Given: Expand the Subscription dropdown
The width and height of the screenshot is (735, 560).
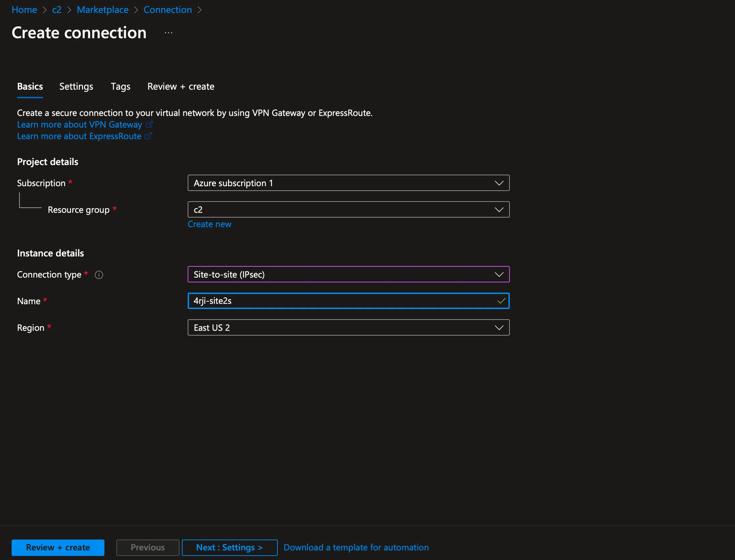Looking at the screenshot, I should [348, 183].
